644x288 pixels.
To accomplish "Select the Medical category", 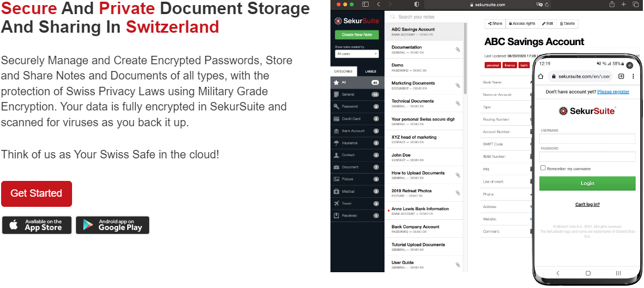I will [357, 191].
